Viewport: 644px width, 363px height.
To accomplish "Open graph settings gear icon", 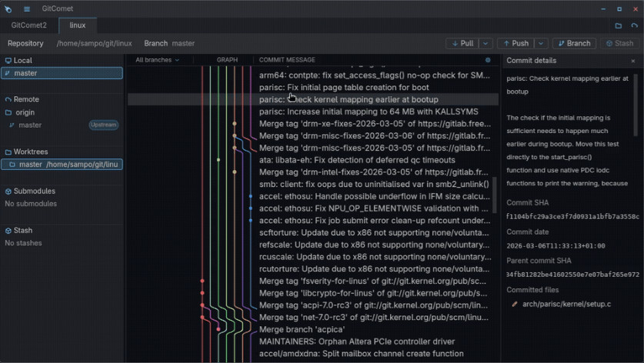I will 488,60.
